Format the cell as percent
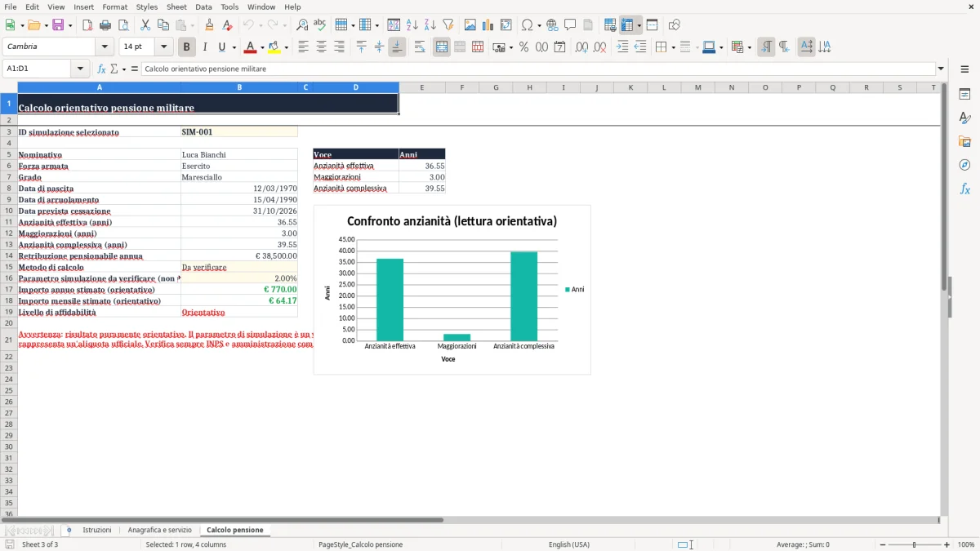980x551 pixels. point(523,47)
